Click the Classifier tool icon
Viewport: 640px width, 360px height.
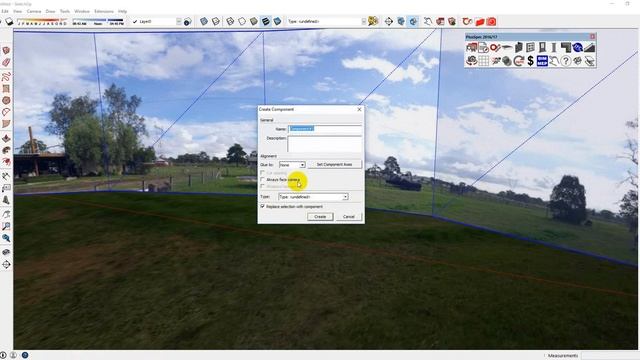(x=373, y=21)
